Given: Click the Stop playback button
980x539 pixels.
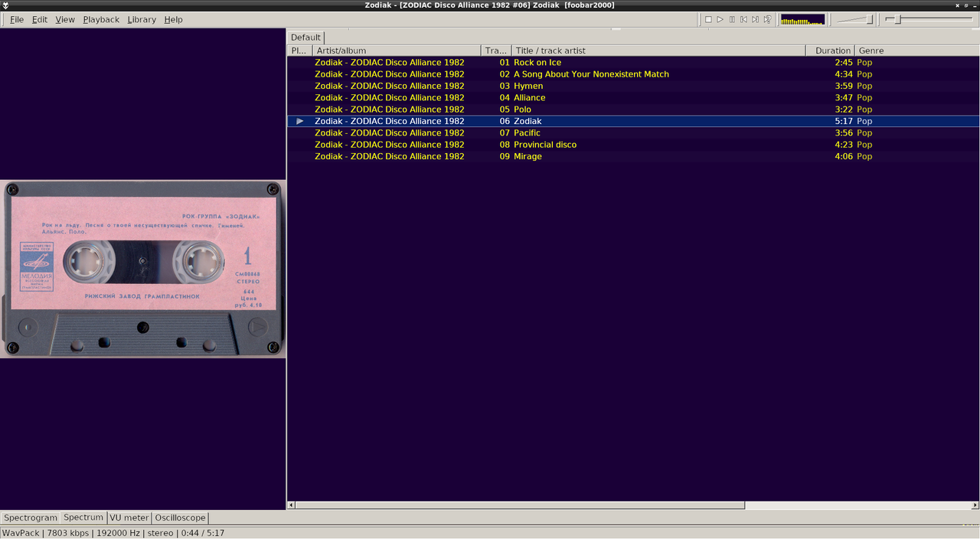Looking at the screenshot, I should (x=708, y=19).
